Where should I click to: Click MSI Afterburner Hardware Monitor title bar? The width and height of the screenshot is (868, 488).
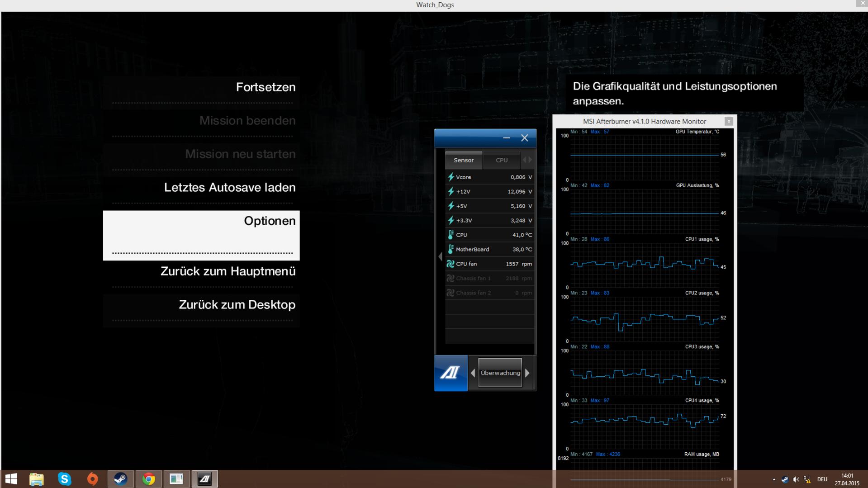[644, 121]
